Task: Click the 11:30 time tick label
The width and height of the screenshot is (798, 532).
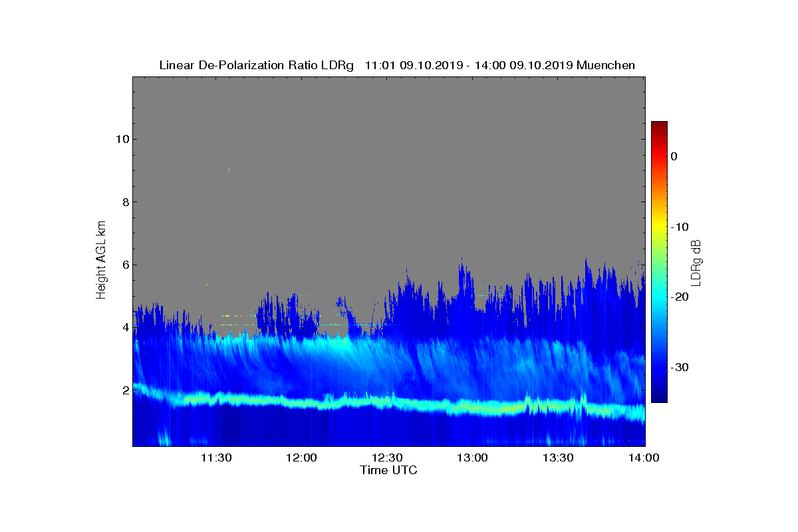Action: click(215, 458)
